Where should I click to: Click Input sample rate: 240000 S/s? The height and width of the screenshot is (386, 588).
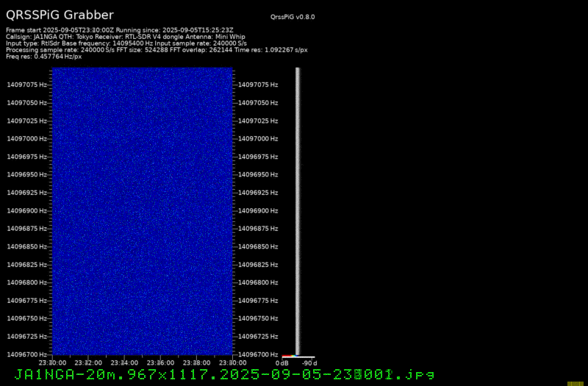click(x=201, y=43)
